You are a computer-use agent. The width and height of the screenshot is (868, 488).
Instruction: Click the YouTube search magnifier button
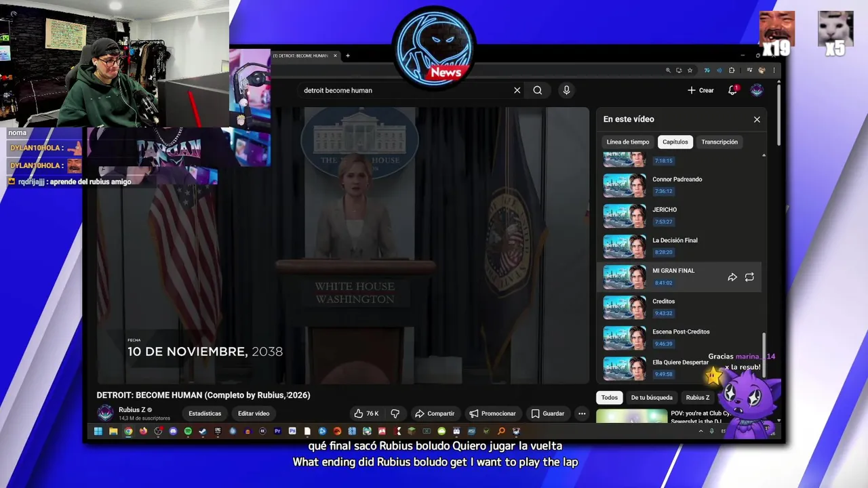537,90
